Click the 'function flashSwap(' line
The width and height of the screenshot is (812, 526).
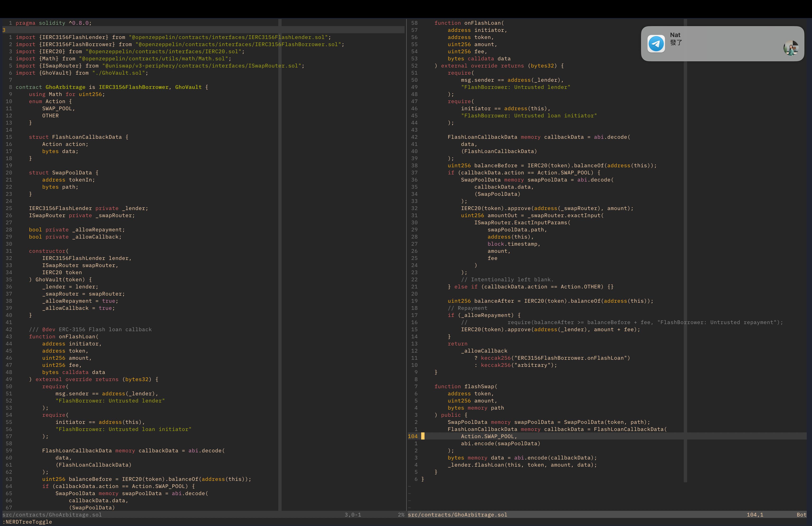466,386
